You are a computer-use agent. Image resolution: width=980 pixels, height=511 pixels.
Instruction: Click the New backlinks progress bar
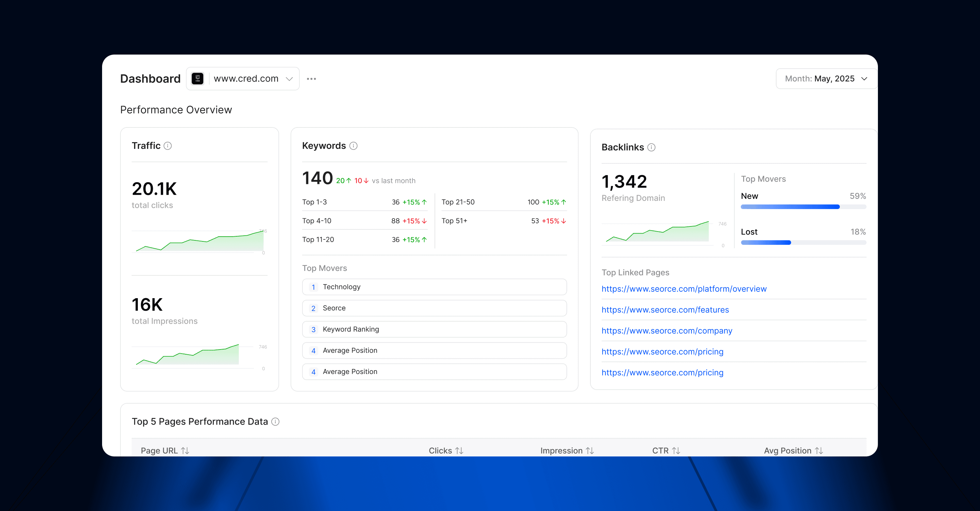point(803,207)
